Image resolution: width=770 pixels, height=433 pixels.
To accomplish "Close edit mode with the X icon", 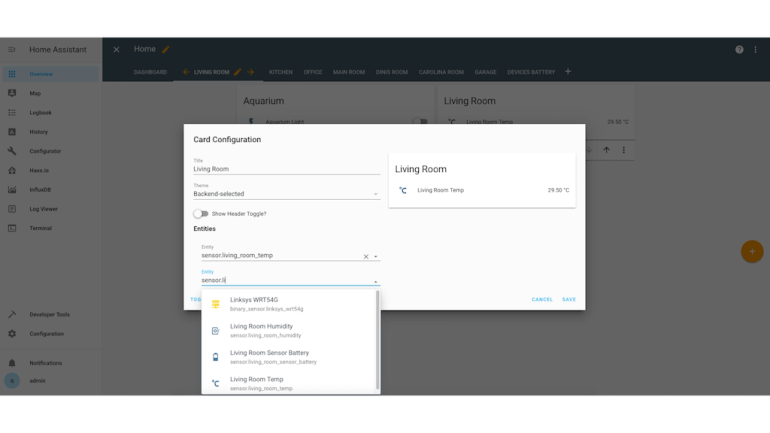I will coord(116,50).
